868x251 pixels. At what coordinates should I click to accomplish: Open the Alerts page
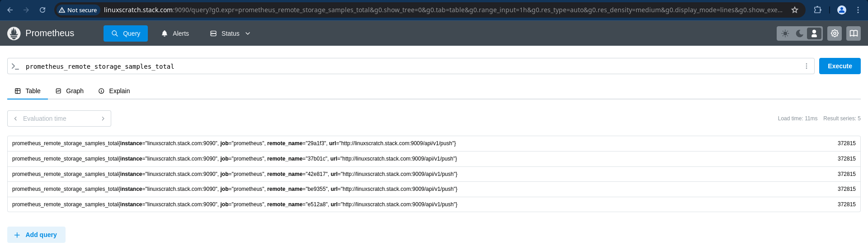[175, 33]
